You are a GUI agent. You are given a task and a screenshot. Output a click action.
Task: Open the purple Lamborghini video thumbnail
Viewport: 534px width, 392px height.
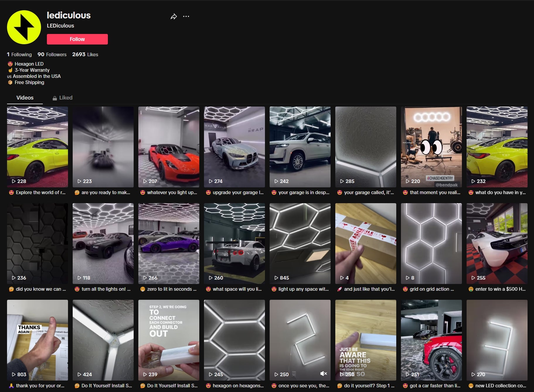pyautogui.click(x=169, y=243)
